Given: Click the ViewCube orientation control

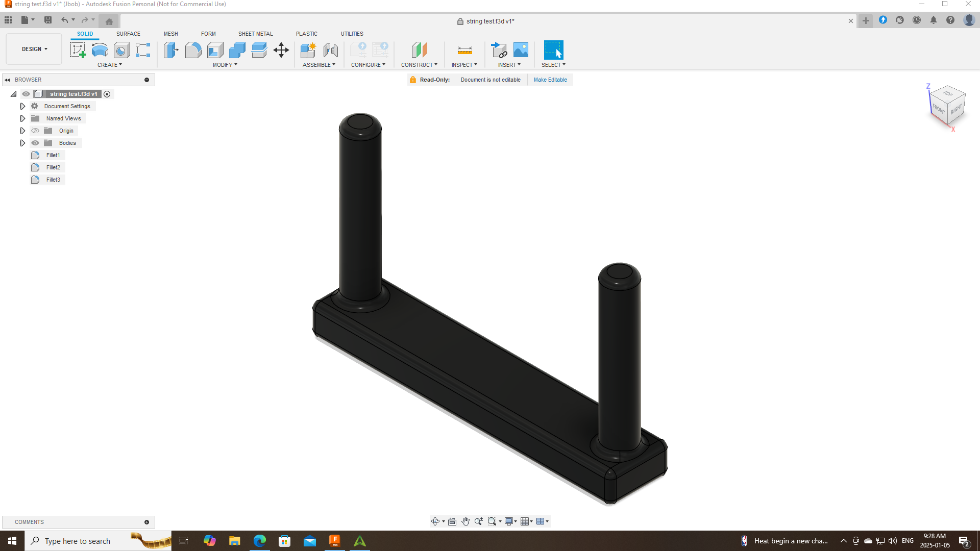Looking at the screenshot, I should (x=947, y=106).
